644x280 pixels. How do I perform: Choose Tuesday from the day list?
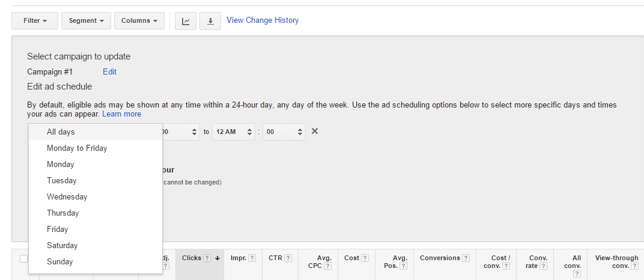pyautogui.click(x=96, y=181)
